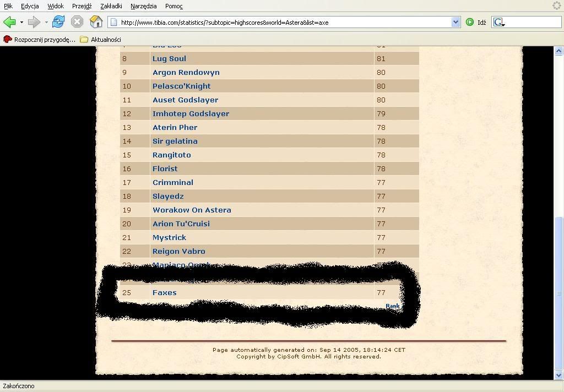Open player Argon Rendowyn's profile link
The width and height of the screenshot is (564, 392).
click(186, 72)
